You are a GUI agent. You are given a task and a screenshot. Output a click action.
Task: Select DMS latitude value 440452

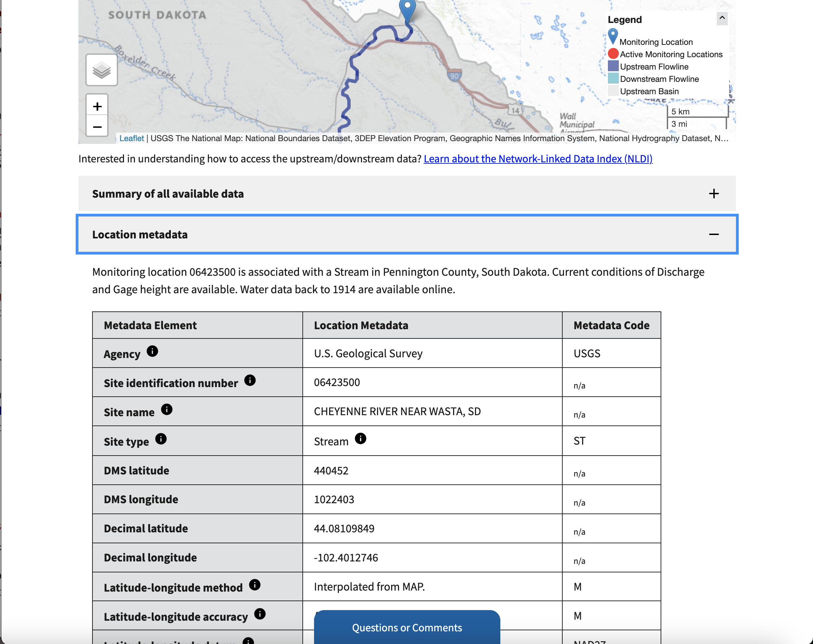coord(331,470)
